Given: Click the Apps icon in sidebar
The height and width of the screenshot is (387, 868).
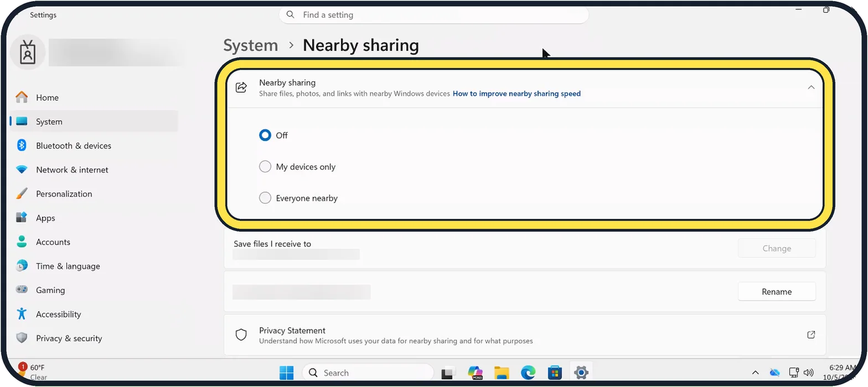Looking at the screenshot, I should click(22, 217).
